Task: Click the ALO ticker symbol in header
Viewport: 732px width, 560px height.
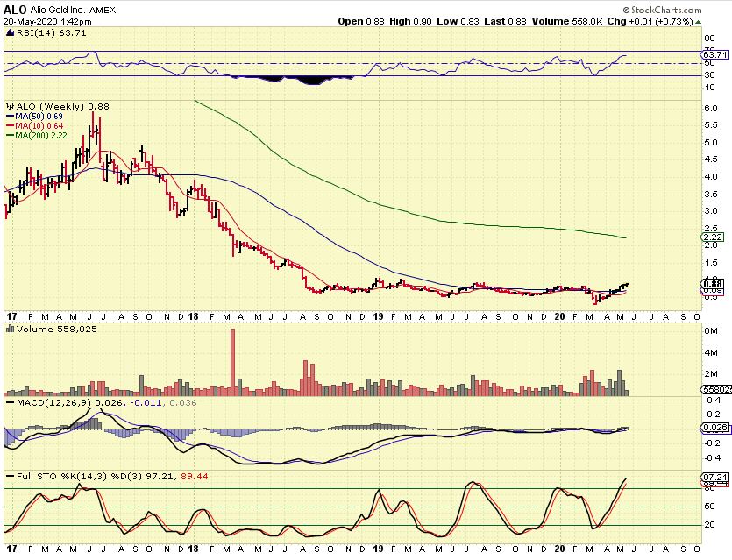Action: [15, 10]
